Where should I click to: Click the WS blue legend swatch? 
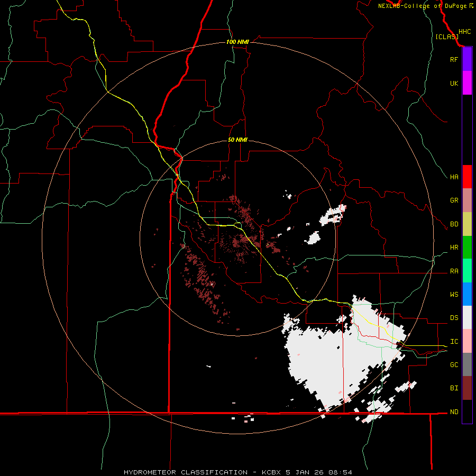click(467, 294)
